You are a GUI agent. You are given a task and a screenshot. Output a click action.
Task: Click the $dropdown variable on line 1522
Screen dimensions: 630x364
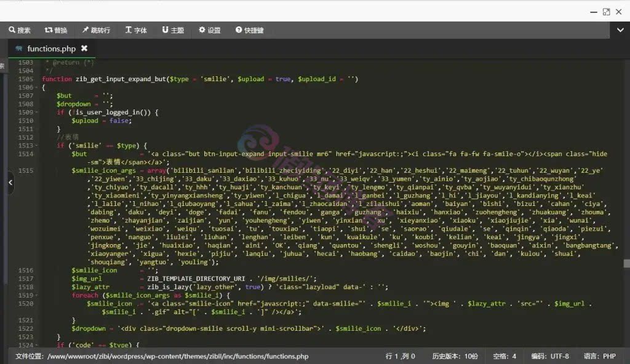tap(89, 328)
